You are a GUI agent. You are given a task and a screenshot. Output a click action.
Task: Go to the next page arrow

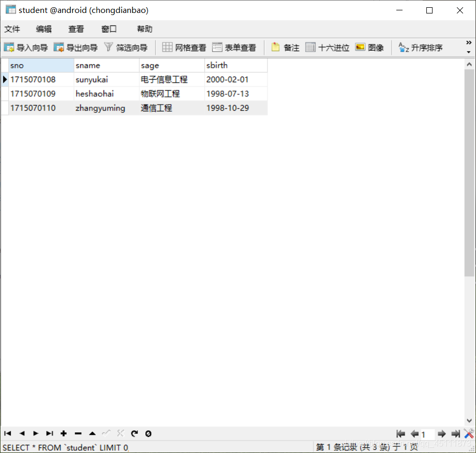click(442, 434)
